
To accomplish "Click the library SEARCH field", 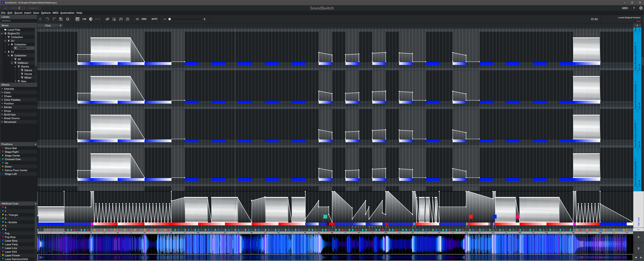I will pyautogui.click(x=18, y=21).
